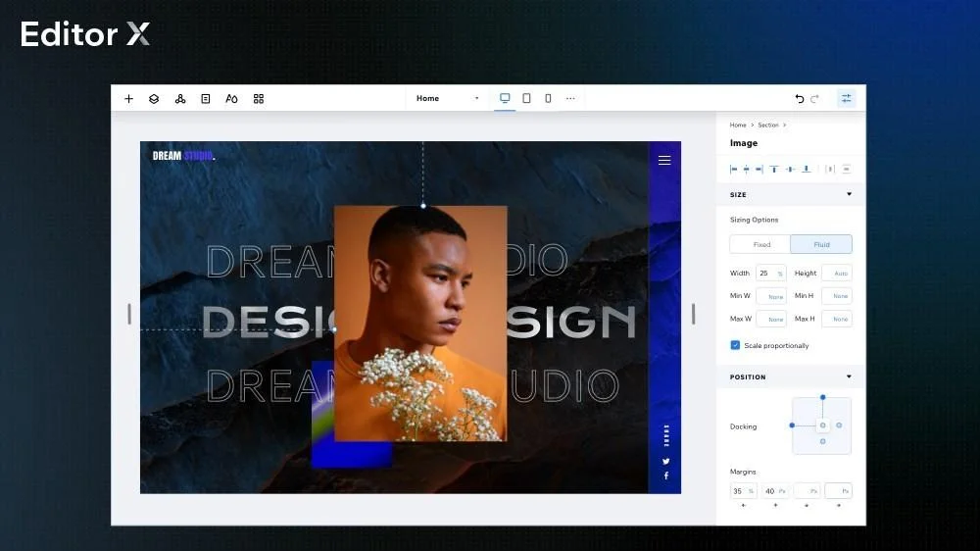This screenshot has height=551, width=980.
Task: Toggle the Inspector panel icon
Action: click(x=846, y=99)
